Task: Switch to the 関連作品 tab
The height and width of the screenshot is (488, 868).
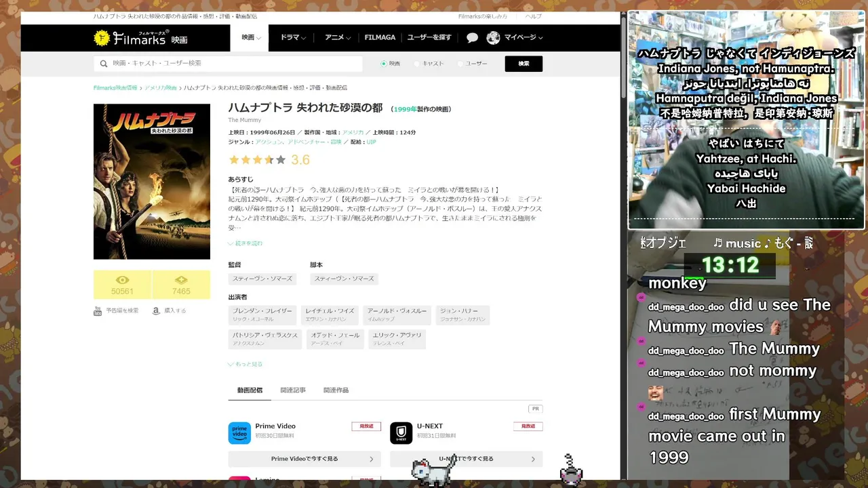Action: 336,390
